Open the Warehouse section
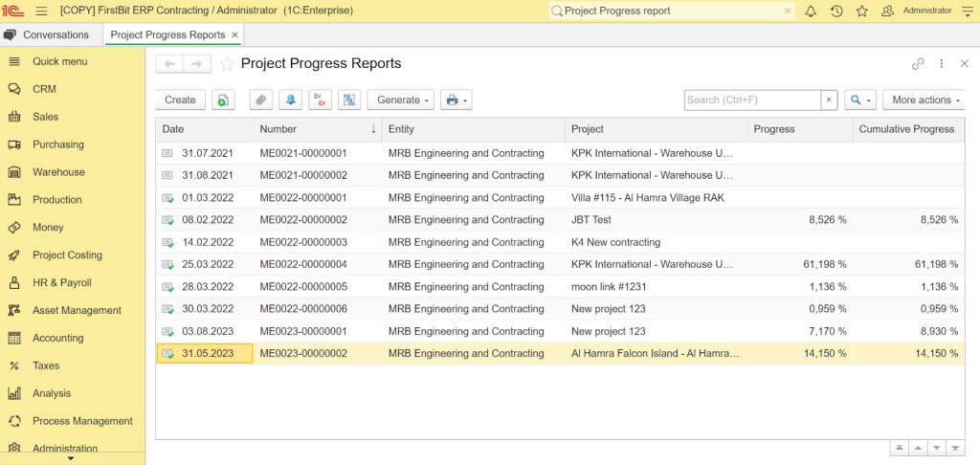This screenshot has height=465, width=980. coord(73,172)
